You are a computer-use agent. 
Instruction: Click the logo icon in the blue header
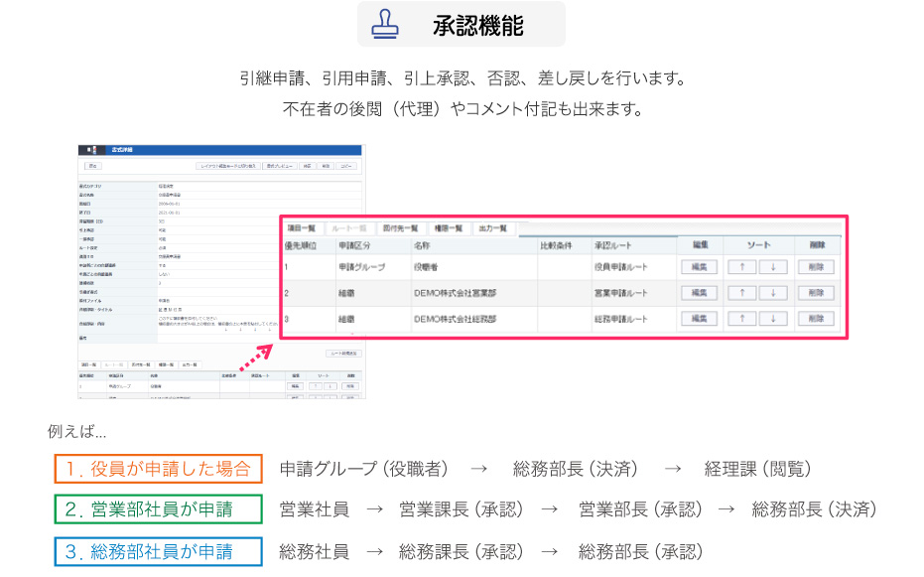(x=91, y=149)
